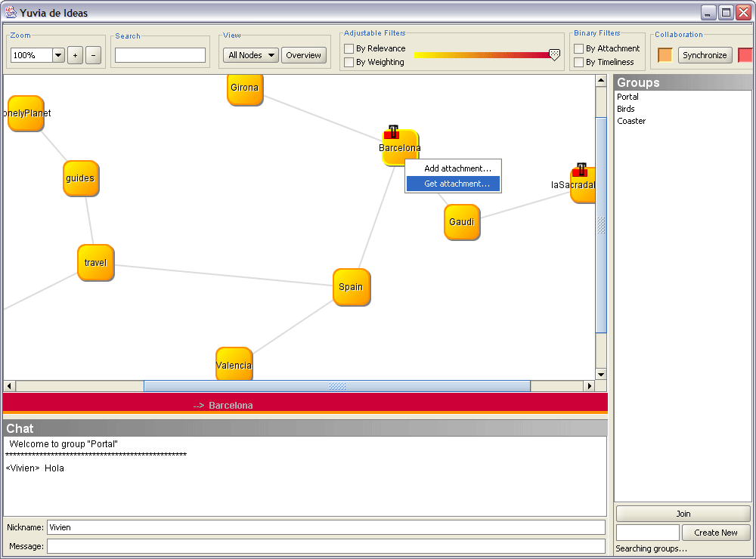The image size is (756, 559).
Task: Click the Spain idea node
Action: [x=352, y=287]
